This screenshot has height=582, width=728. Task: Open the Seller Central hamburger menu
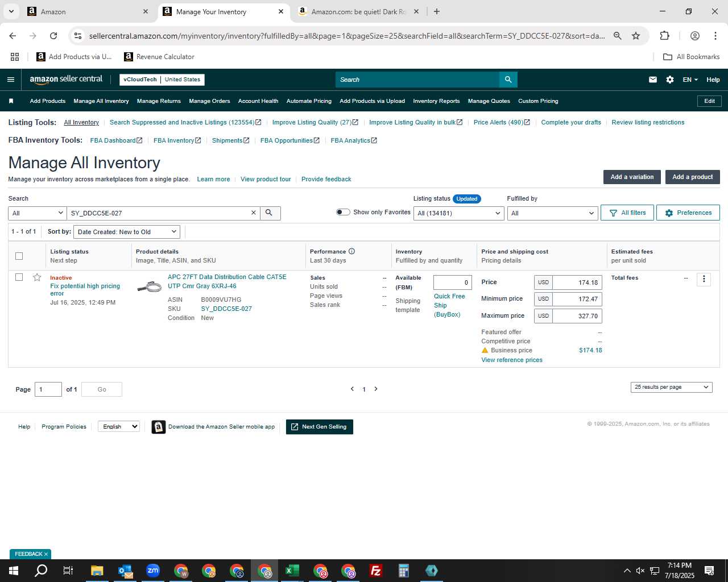tap(10, 80)
